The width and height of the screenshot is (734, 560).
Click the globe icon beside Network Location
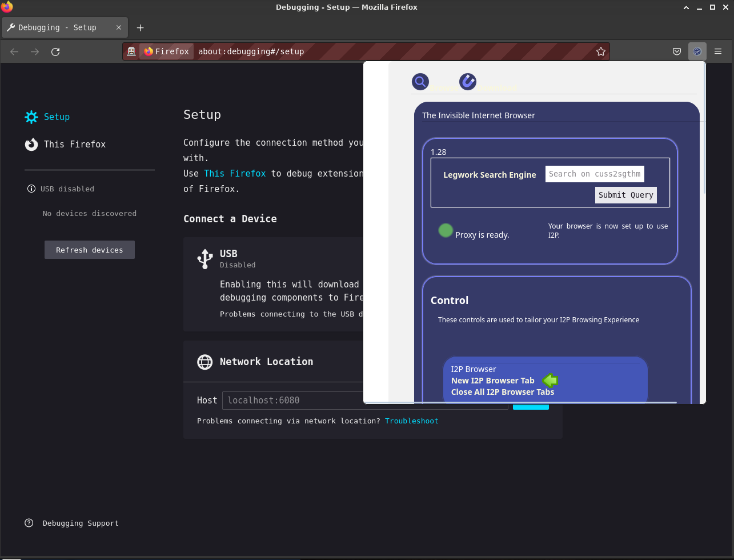coord(205,362)
